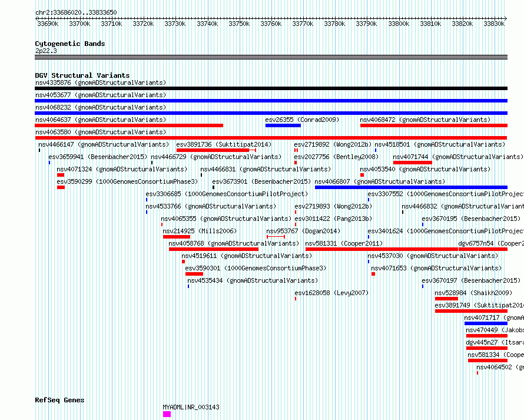Click the 33760k ruler position marker

(x=271, y=24)
